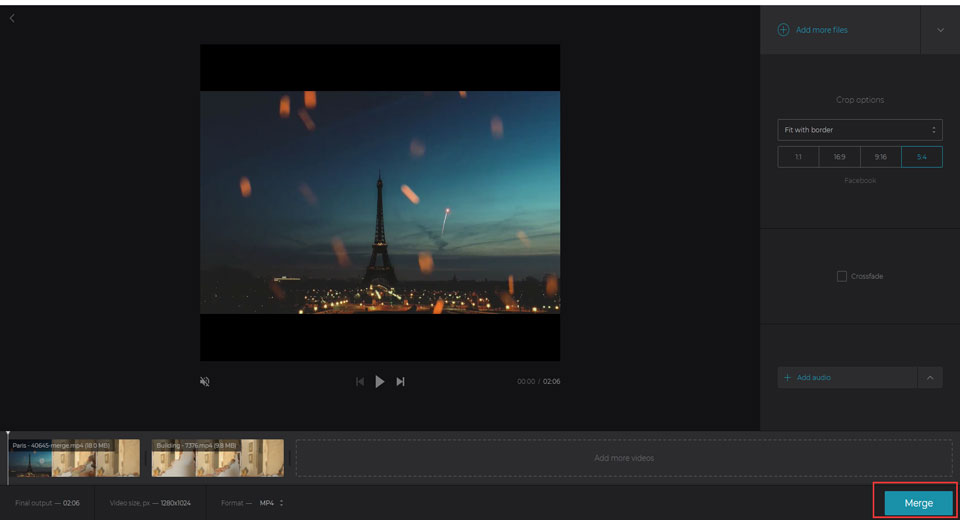Select the Paris merge video clip thumbnail

[75, 458]
